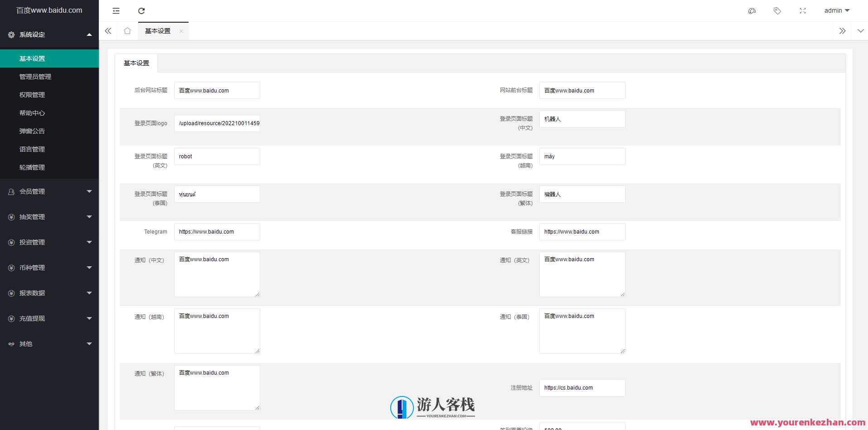This screenshot has height=430, width=868.
Task: Switch to the 基本设置 content tab
Action: (x=136, y=63)
